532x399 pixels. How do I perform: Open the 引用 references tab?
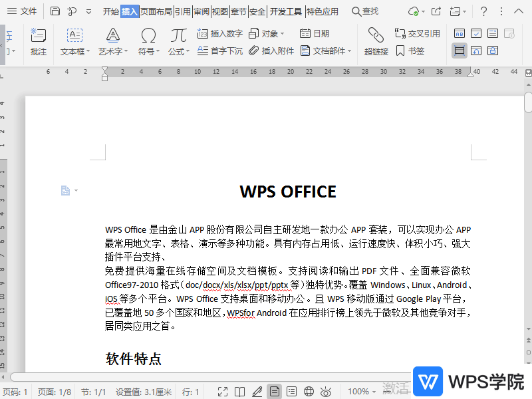point(182,12)
